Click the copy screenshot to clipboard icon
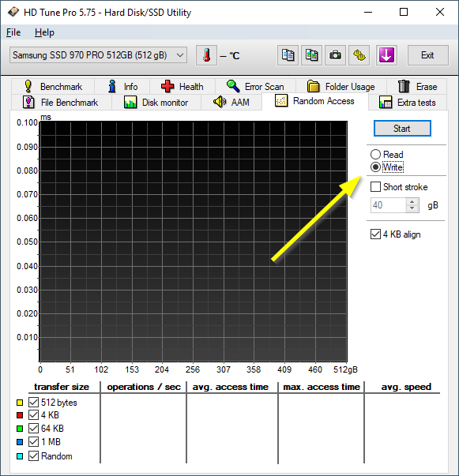459x476 pixels. [x=311, y=55]
